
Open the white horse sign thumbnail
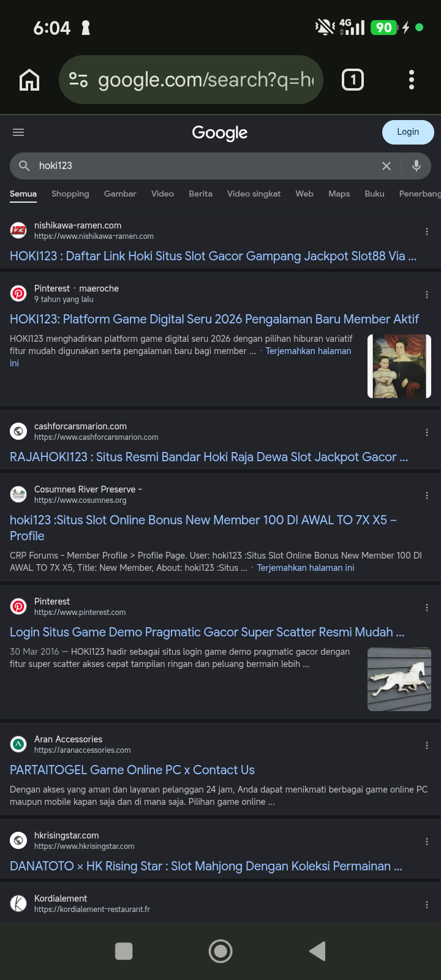point(399,679)
